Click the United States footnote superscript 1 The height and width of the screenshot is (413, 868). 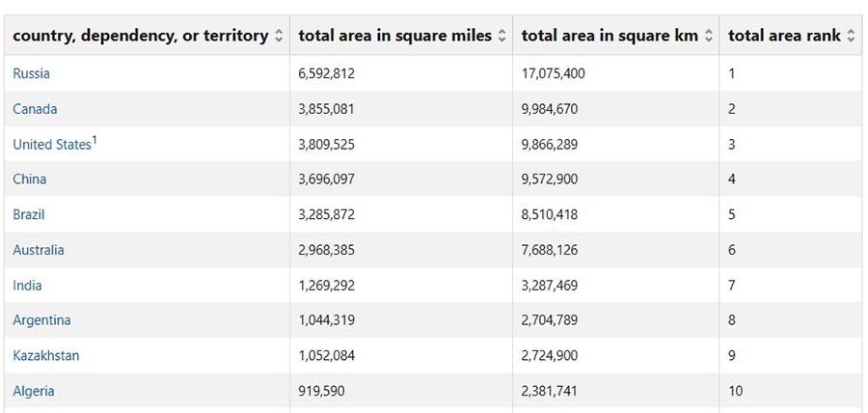pyautogui.click(x=95, y=140)
